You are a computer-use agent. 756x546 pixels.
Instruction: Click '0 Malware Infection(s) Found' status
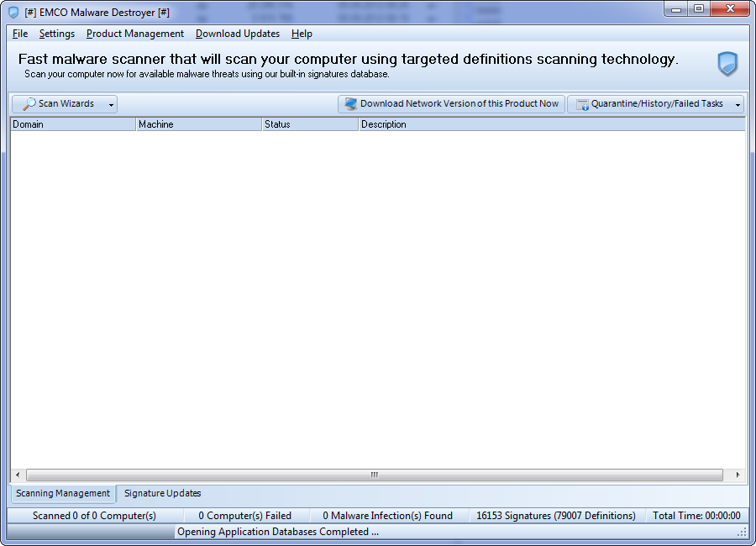387,516
